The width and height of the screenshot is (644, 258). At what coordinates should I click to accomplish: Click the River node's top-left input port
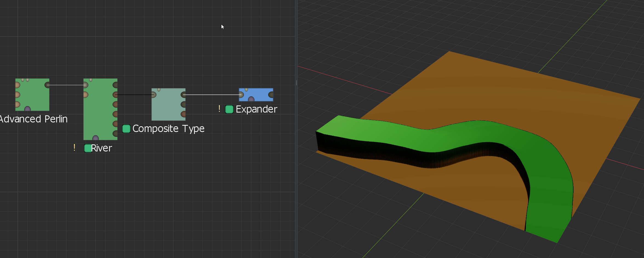coord(86,85)
